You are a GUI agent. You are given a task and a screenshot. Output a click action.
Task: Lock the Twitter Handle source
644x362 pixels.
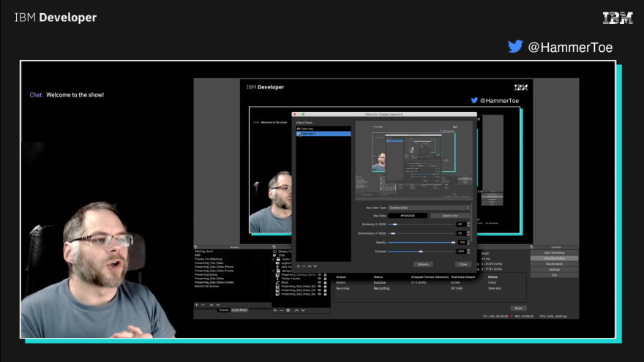(x=325, y=279)
